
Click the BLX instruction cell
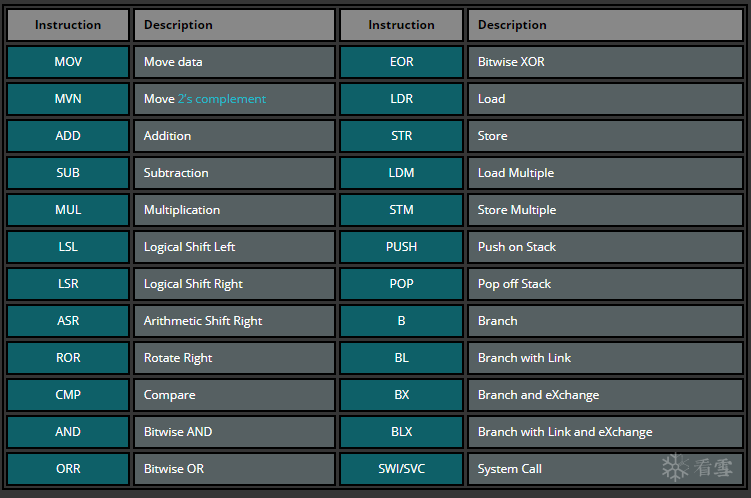point(401,432)
